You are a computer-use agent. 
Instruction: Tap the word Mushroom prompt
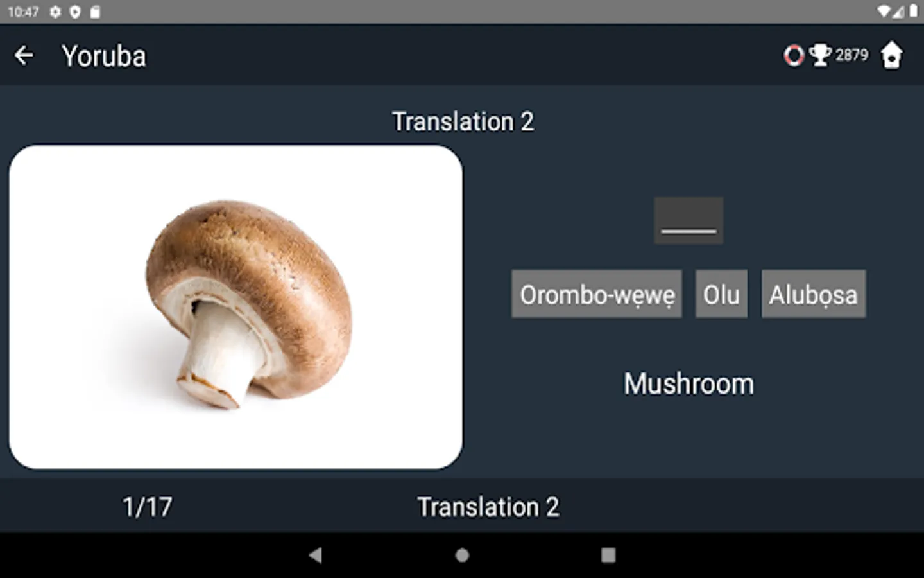pos(689,384)
